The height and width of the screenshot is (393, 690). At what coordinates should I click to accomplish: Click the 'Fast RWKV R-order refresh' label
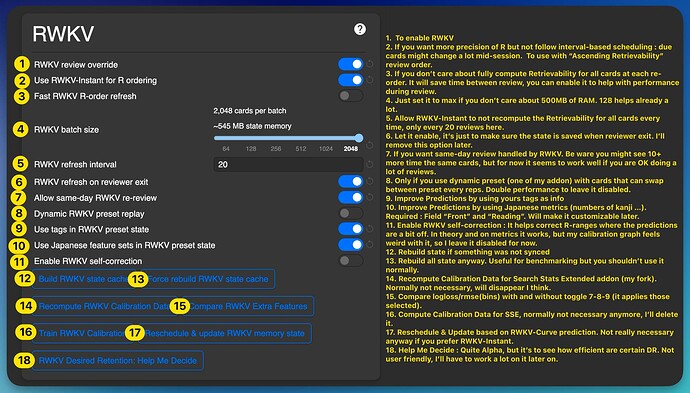(85, 96)
